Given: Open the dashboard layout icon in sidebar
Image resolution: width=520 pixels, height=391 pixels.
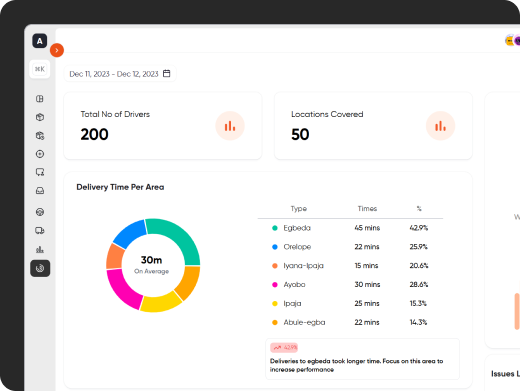Looking at the screenshot, I should pos(40,99).
